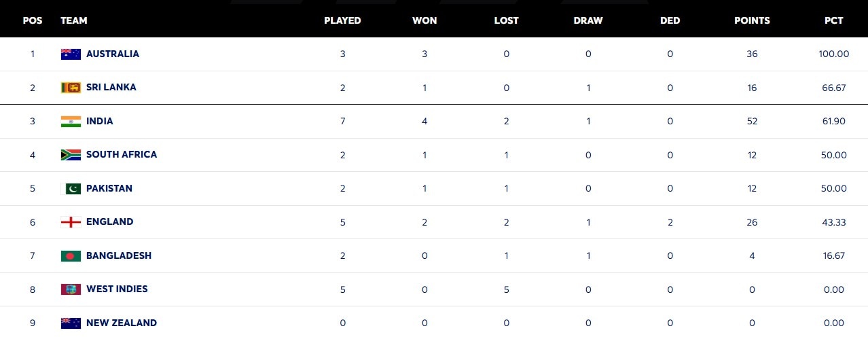
Task: Click the Sri Lanka flag icon
Action: [71, 88]
